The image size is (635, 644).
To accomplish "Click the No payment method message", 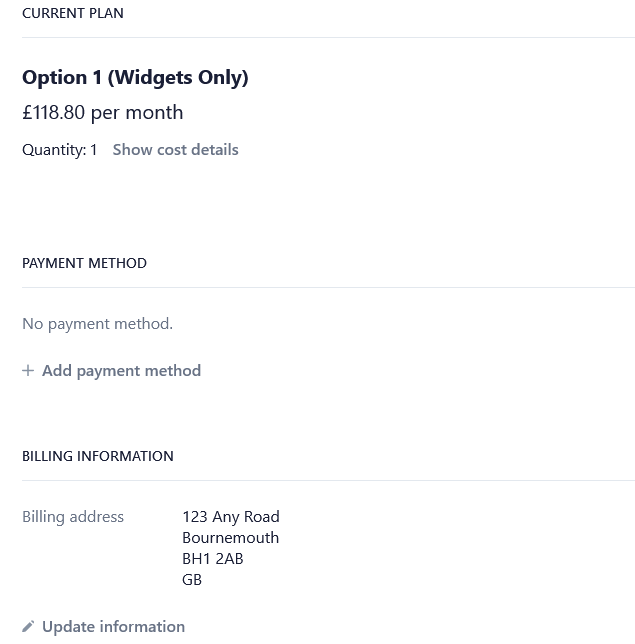I will tap(97, 323).
